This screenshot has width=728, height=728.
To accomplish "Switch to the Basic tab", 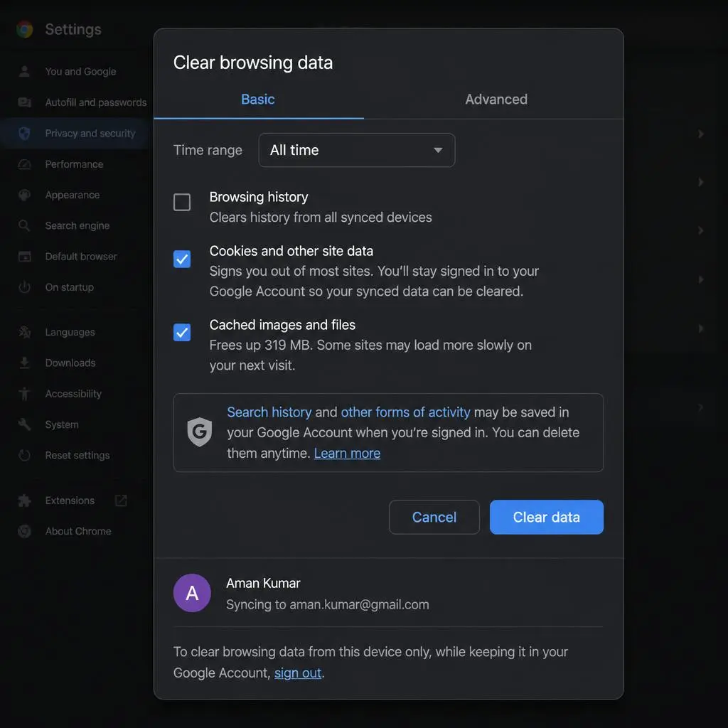I will click(x=258, y=100).
